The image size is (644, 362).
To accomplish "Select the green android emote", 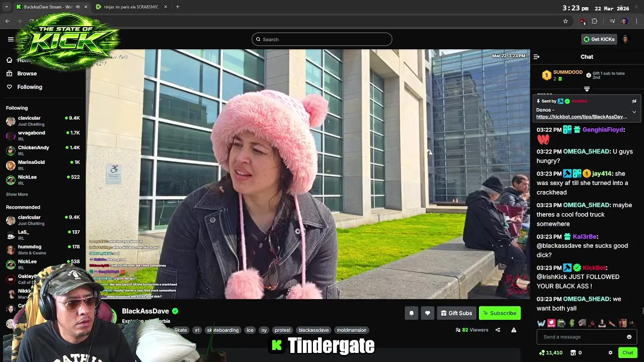I will tap(571, 323).
